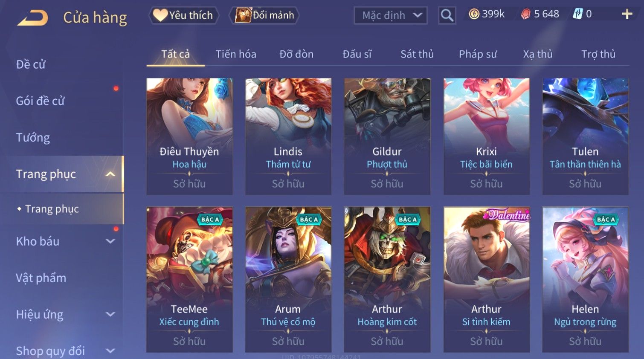Screen dimensions: 644x359
Task: Collapse the Trang phục sidebar section
Action: [x=110, y=174]
